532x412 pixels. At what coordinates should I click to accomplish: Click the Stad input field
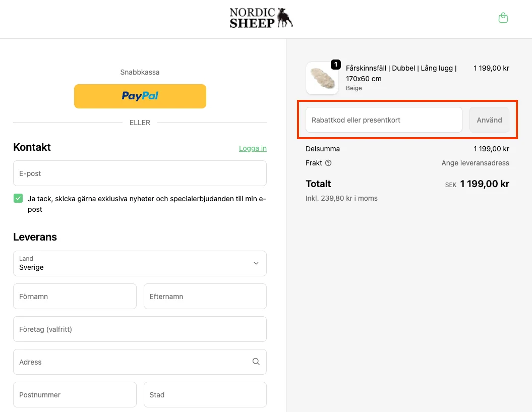tap(205, 395)
